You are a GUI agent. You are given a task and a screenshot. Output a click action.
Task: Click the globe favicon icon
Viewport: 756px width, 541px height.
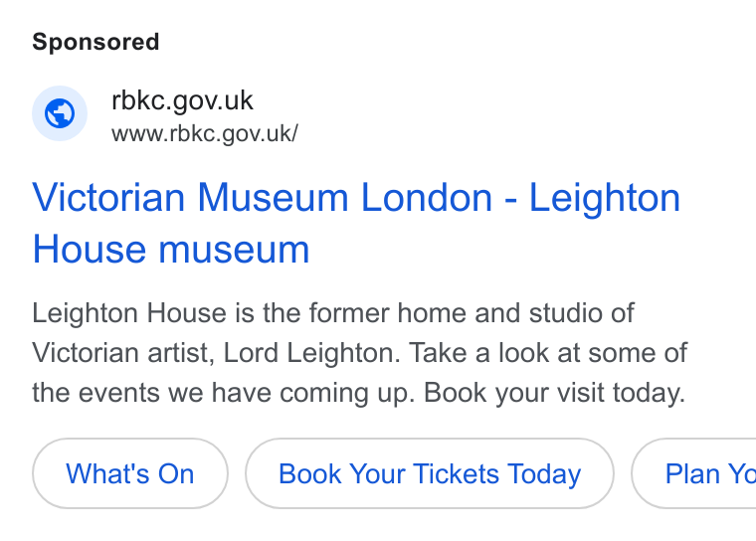tap(60, 113)
